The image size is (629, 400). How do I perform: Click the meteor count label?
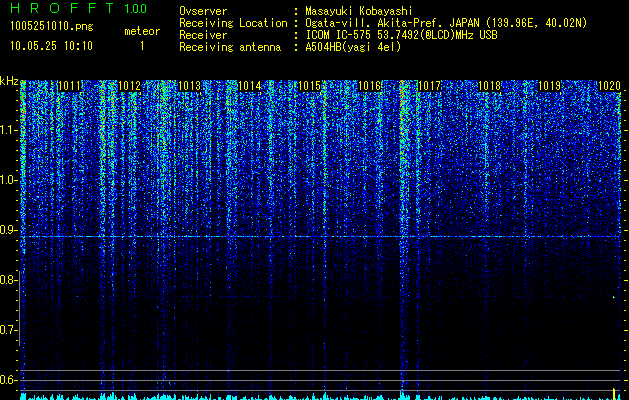click(x=142, y=31)
